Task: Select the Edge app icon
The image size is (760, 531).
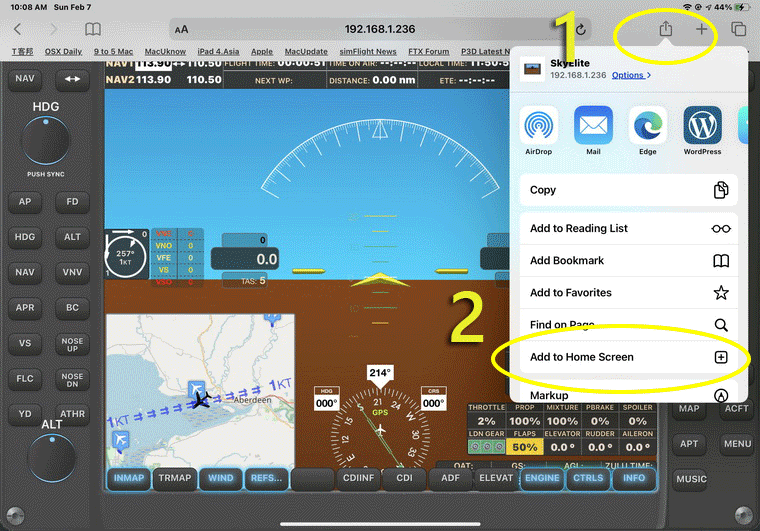Action: 648,126
